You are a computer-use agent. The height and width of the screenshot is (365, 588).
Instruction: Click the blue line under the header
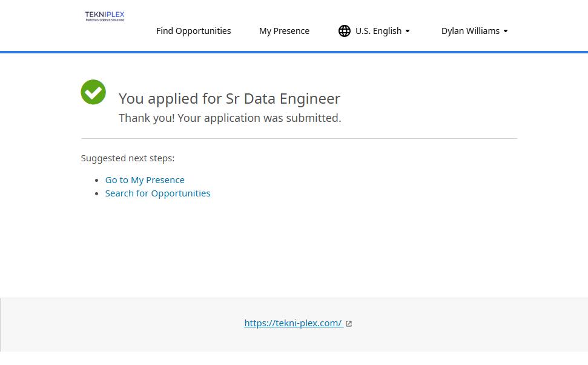[294, 52]
